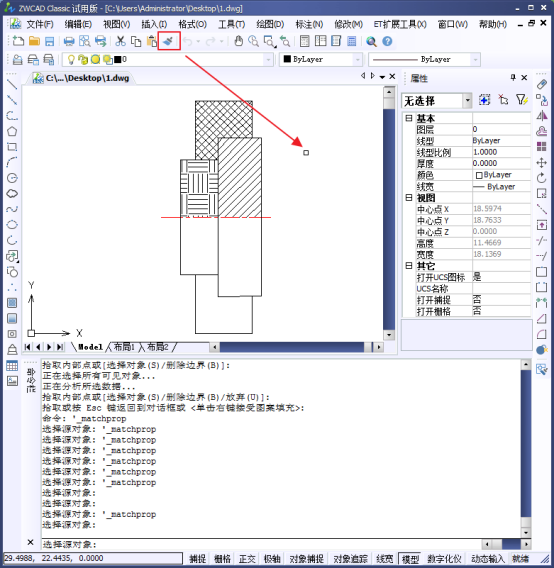
Task: Close the command line window
Action: tap(30, 542)
